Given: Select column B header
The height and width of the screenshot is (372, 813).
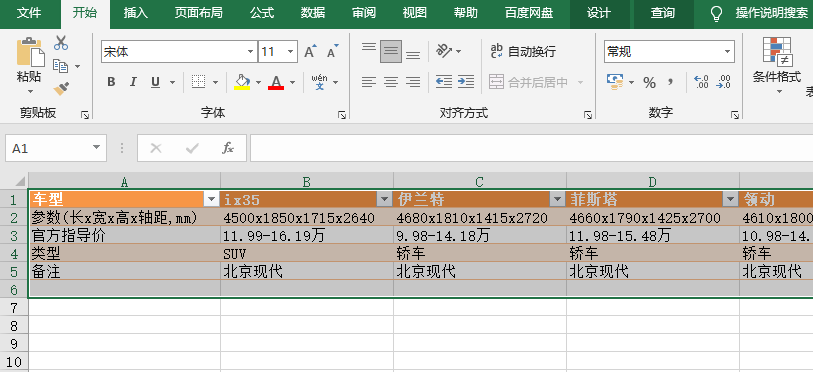Looking at the screenshot, I should (x=307, y=182).
